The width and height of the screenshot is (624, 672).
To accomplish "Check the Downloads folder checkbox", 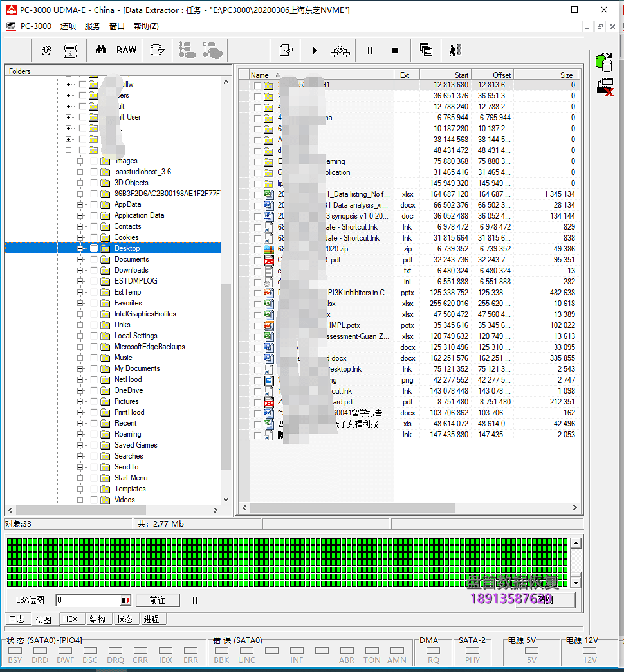I will pos(94,271).
